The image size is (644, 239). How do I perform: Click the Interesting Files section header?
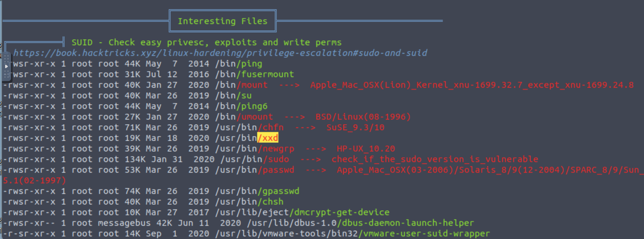pyautogui.click(x=222, y=21)
